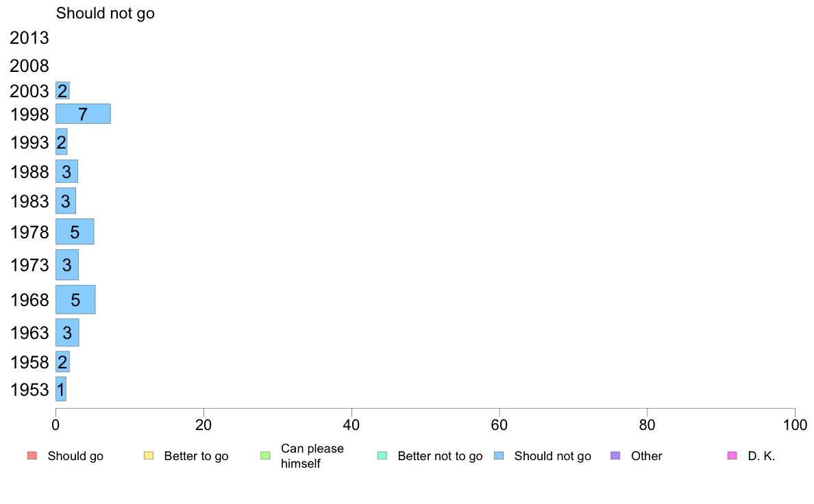
Task: Select the 1968 bar with value 5
Action: (x=75, y=299)
